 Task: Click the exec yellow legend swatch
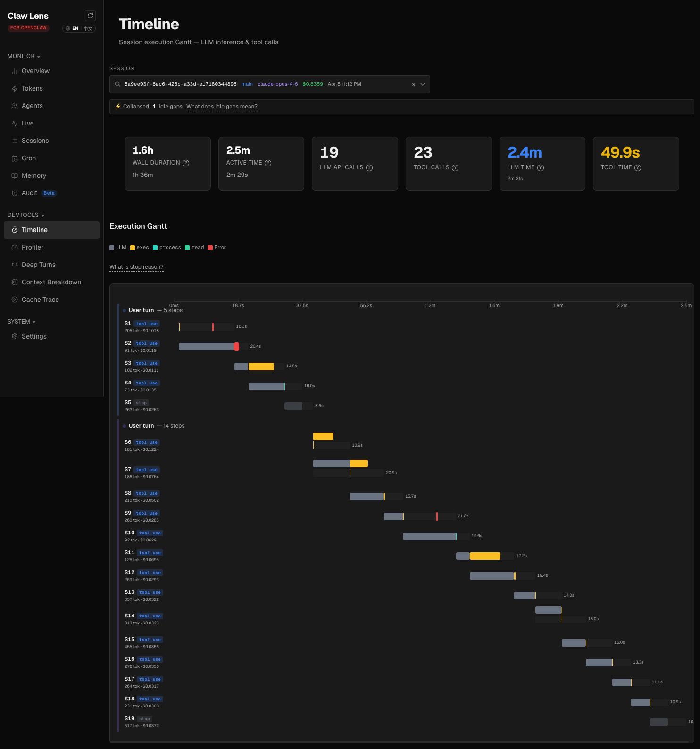point(133,248)
